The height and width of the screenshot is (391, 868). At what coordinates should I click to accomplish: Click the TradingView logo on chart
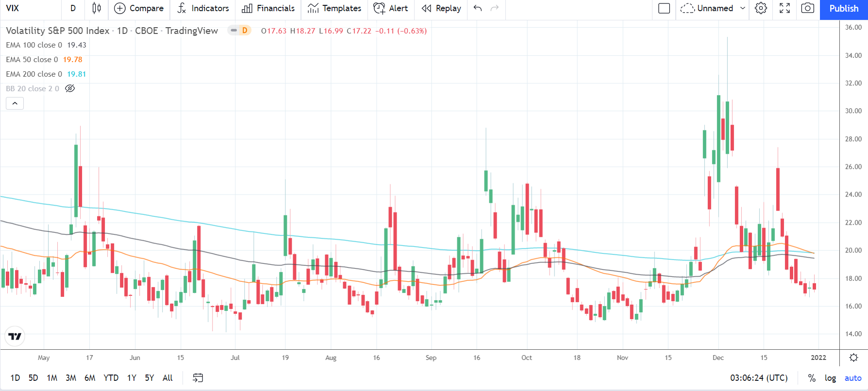tap(15, 336)
